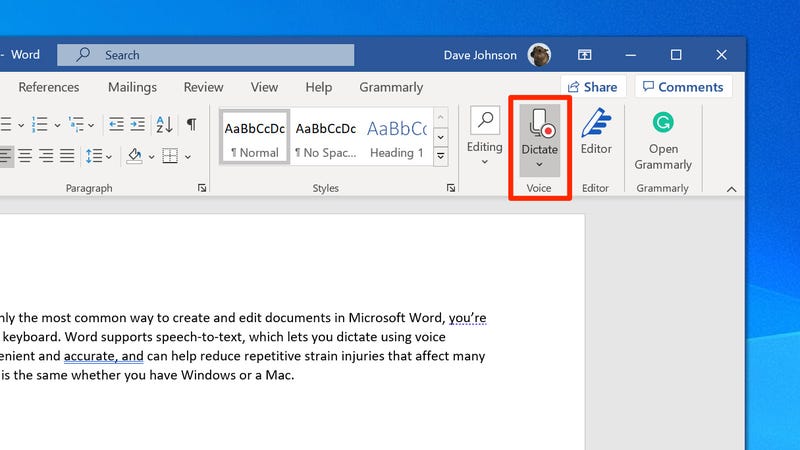Open the Comments button
Screen dimensions: 800x450
pos(683,87)
